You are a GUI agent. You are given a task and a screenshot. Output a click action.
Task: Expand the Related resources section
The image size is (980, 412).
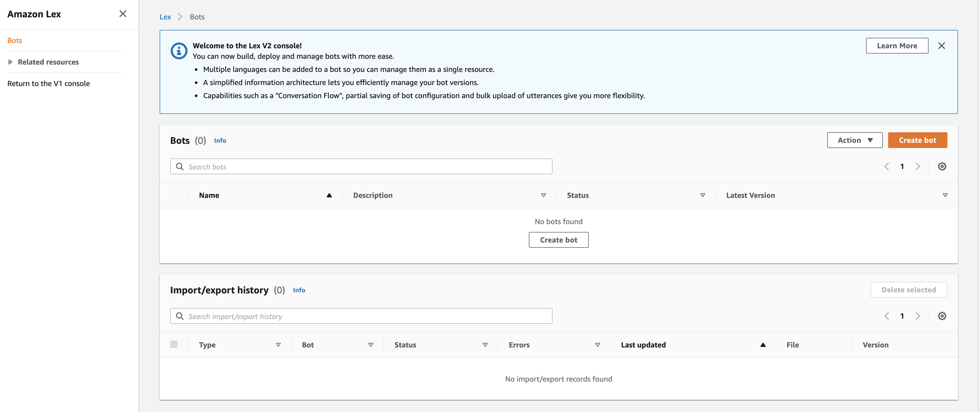coord(10,62)
